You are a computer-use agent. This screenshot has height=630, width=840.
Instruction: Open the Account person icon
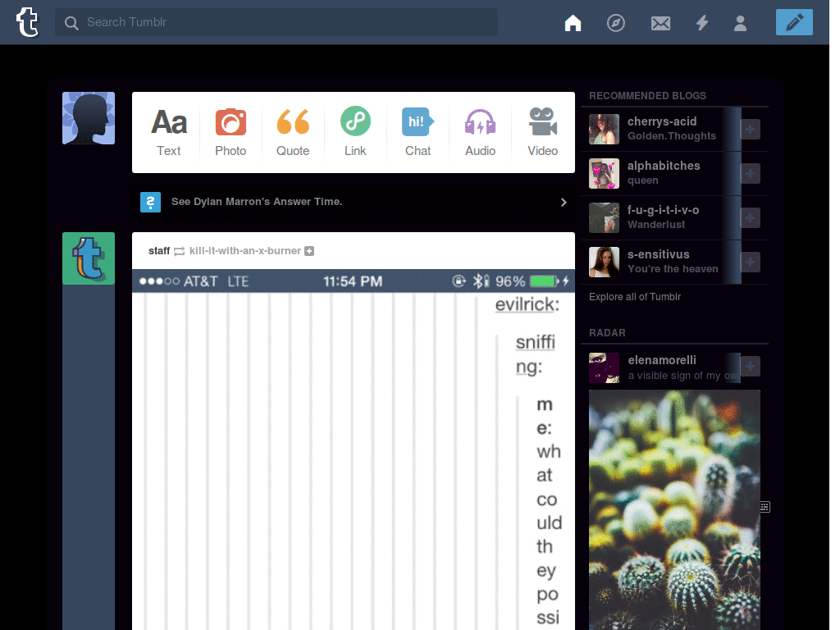click(x=740, y=23)
